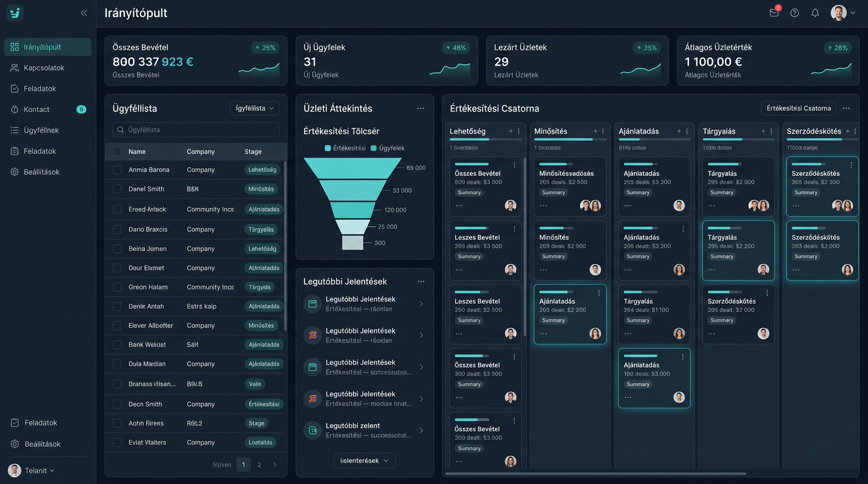Go to next page in Ügyféllista pagination
The height and width of the screenshot is (484, 868).
tap(274, 464)
